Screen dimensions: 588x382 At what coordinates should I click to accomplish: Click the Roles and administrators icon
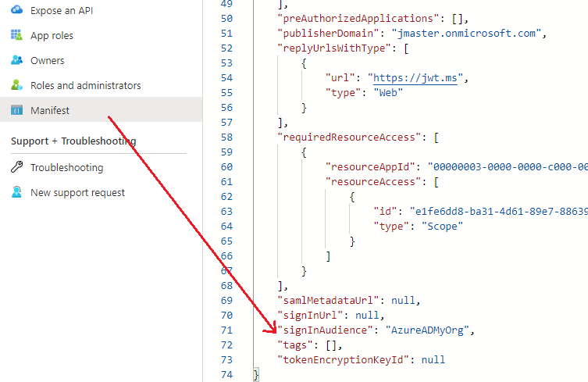pyautogui.click(x=16, y=85)
